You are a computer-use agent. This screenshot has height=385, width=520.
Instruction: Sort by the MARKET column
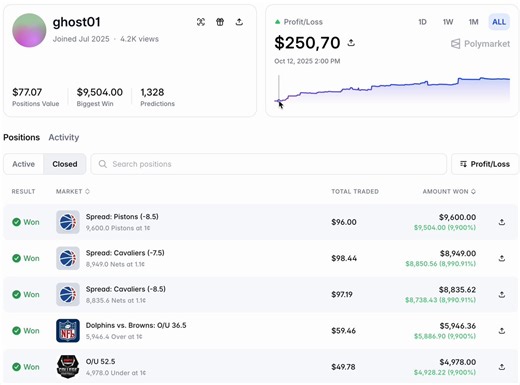coord(73,191)
